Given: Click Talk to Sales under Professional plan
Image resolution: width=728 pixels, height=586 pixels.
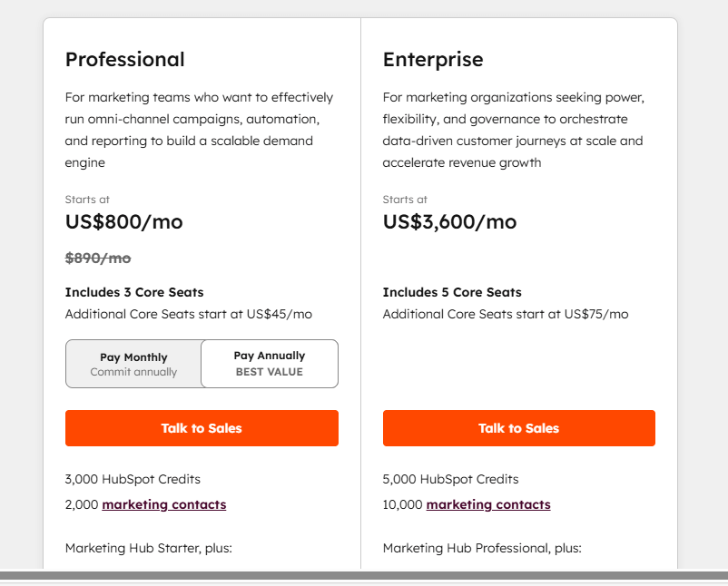Looking at the screenshot, I should tap(202, 428).
